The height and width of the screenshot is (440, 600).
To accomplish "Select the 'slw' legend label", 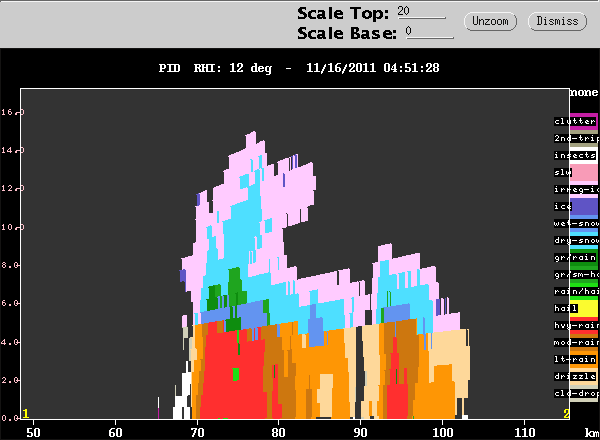I will click(x=563, y=172).
